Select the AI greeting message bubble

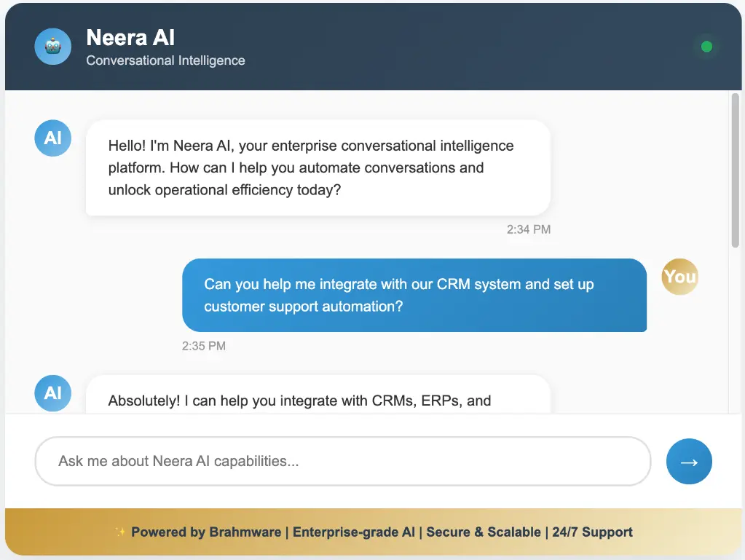318,168
